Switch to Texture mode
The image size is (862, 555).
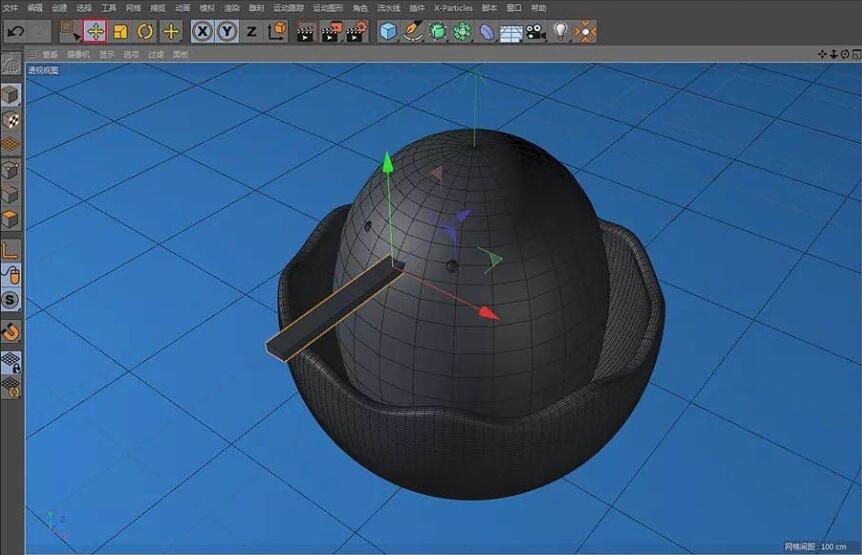pos(11,120)
